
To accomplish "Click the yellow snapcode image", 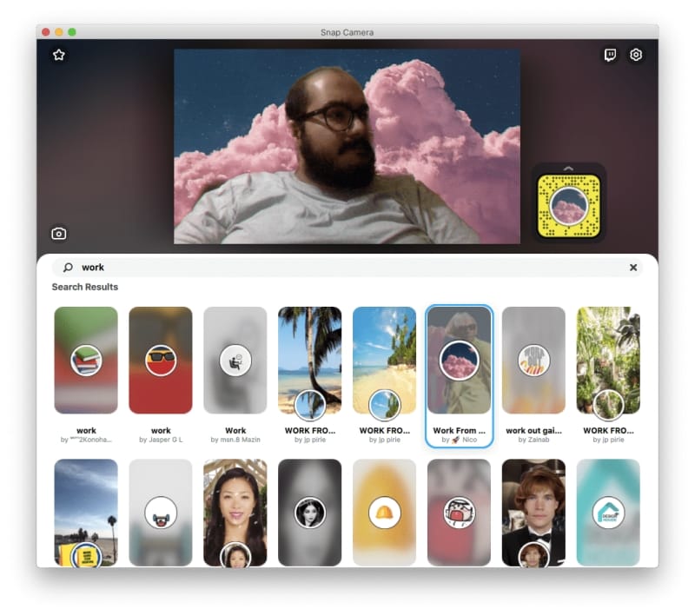I will pyautogui.click(x=569, y=206).
